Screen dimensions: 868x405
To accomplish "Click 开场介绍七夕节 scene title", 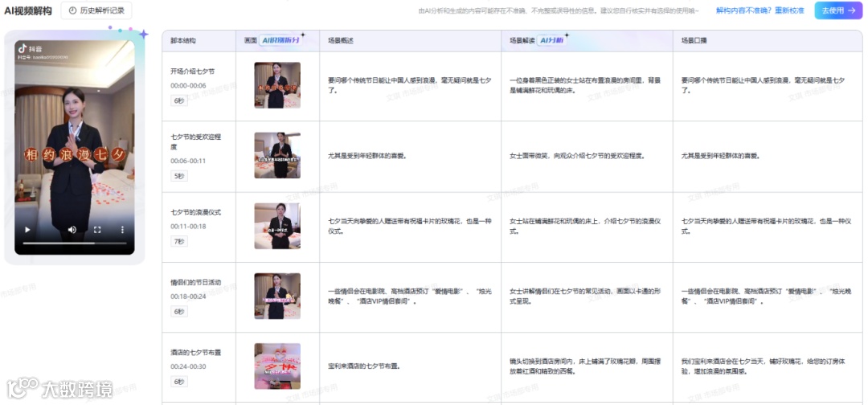I will [192, 72].
